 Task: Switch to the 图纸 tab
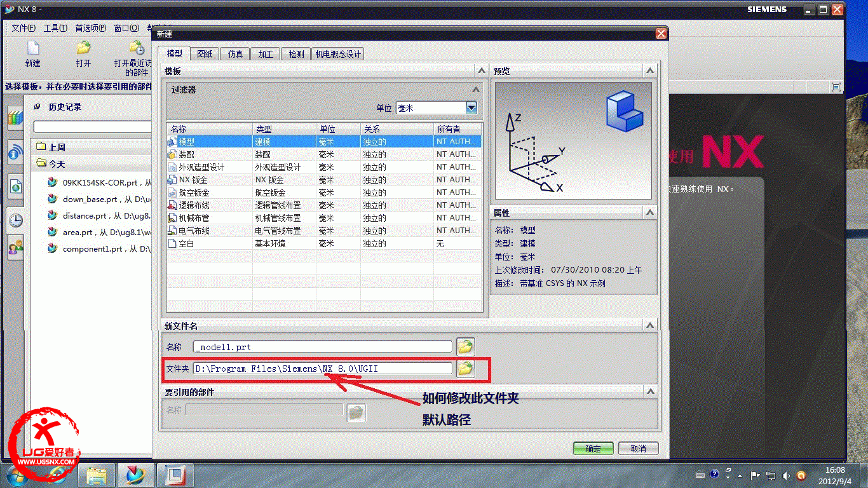coord(205,54)
